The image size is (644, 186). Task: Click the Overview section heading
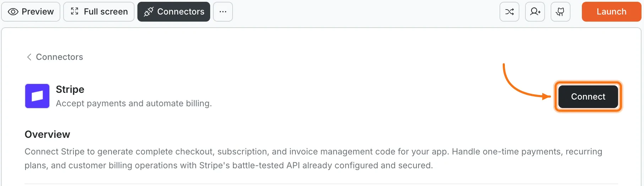(x=47, y=134)
